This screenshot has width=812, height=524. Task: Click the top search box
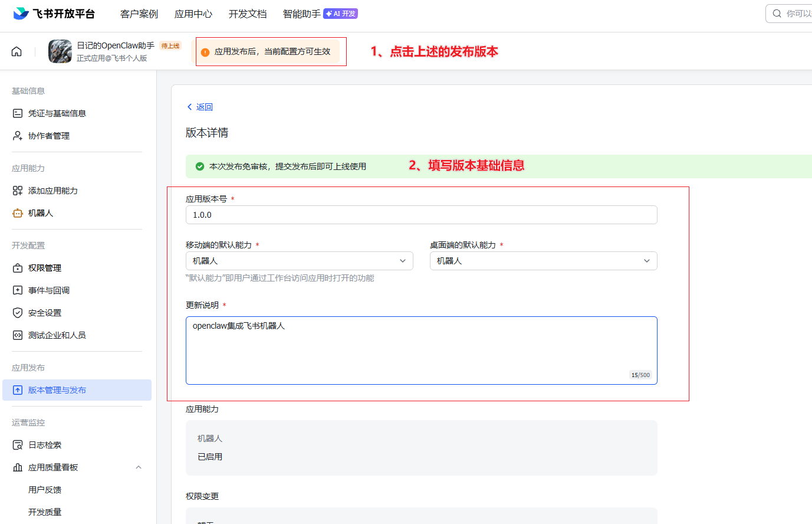(x=789, y=14)
